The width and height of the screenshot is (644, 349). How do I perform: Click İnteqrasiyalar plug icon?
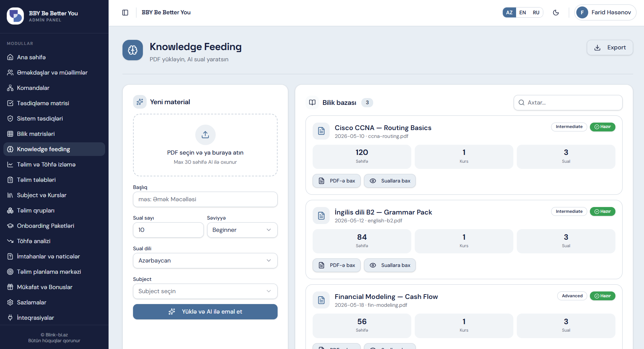click(x=10, y=318)
